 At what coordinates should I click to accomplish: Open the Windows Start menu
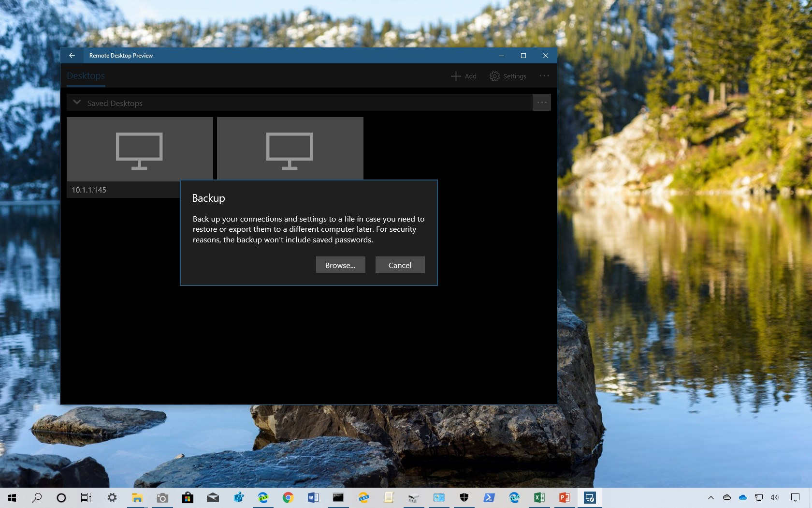12,497
